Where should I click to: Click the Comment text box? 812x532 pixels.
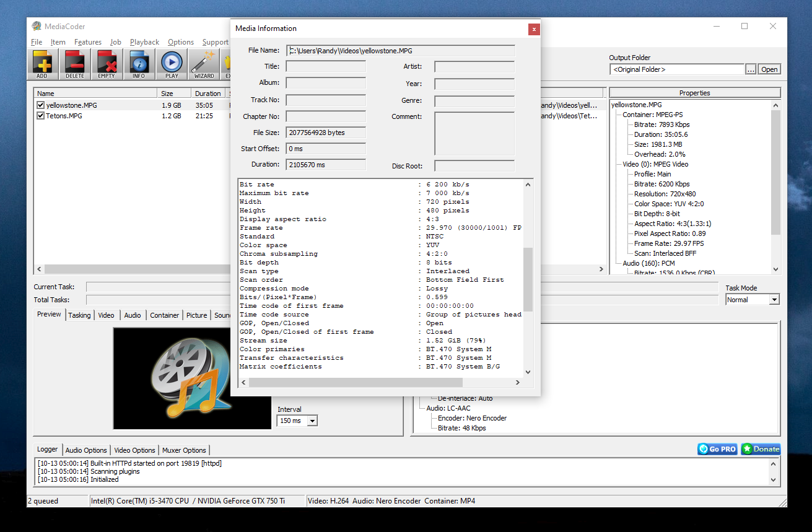click(474, 133)
